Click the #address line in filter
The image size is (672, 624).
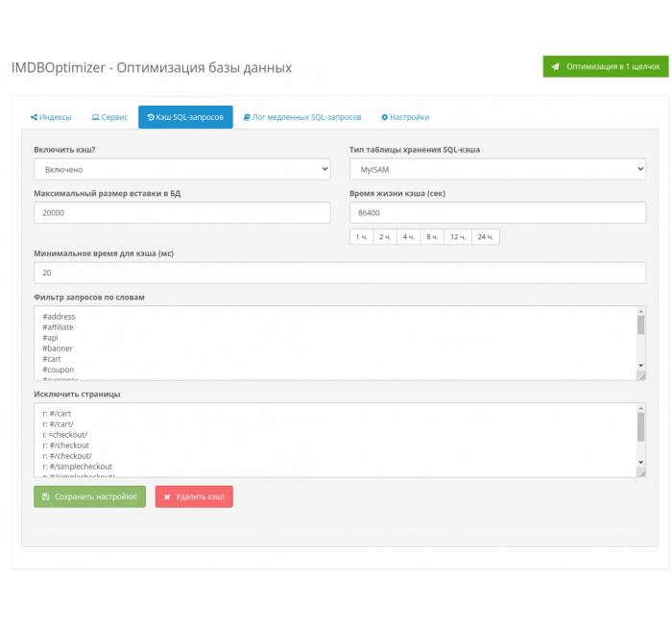click(x=59, y=317)
